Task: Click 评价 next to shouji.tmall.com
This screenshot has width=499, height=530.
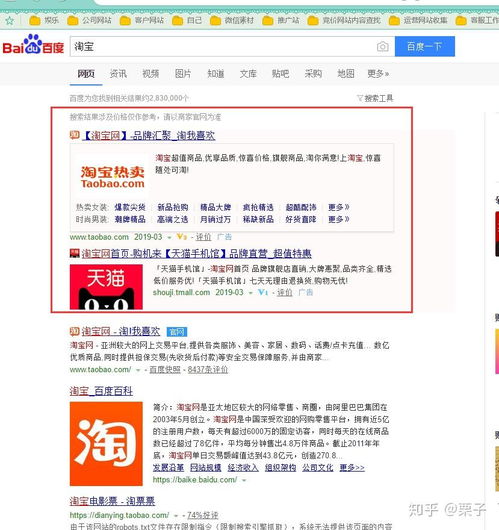Action: coord(285,292)
